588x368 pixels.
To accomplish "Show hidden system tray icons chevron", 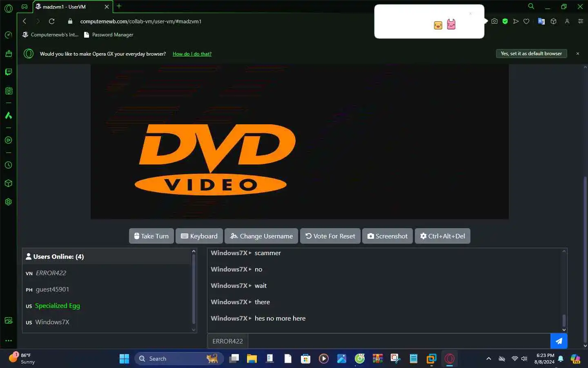I will pos(488,359).
